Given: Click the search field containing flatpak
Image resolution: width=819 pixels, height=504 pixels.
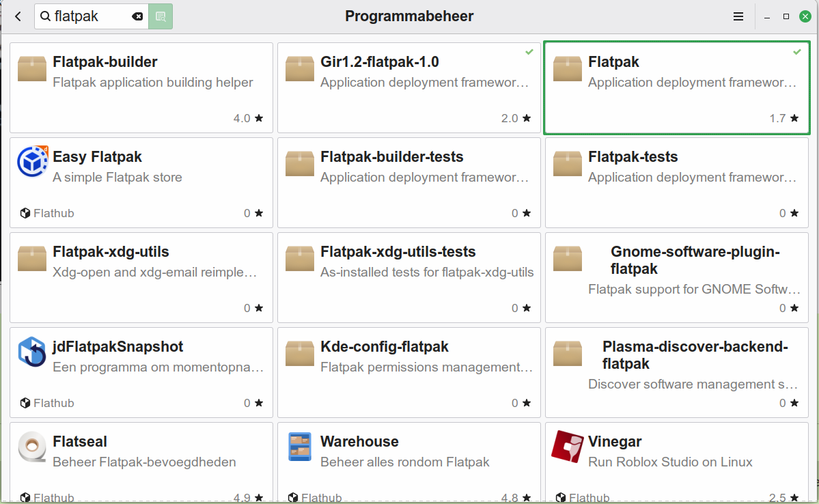Looking at the screenshot, I should click(92, 16).
